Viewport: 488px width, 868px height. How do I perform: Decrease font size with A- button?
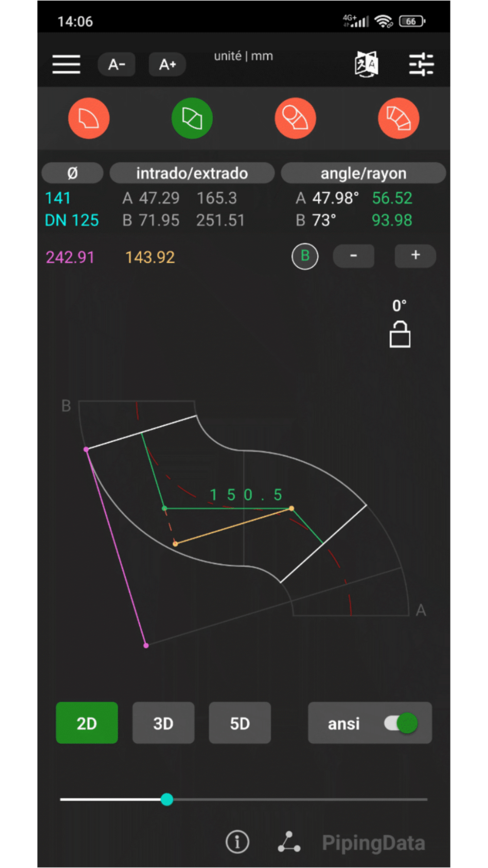117,64
